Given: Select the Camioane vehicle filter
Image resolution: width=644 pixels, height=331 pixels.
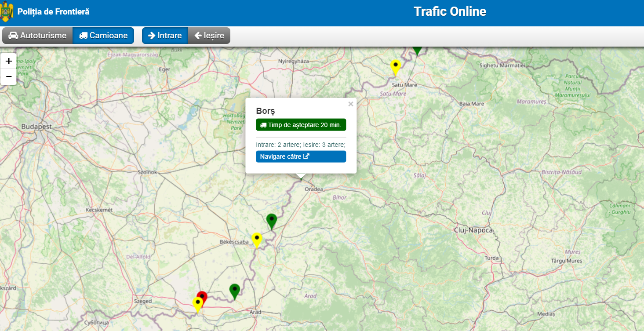Looking at the screenshot, I should [103, 36].
